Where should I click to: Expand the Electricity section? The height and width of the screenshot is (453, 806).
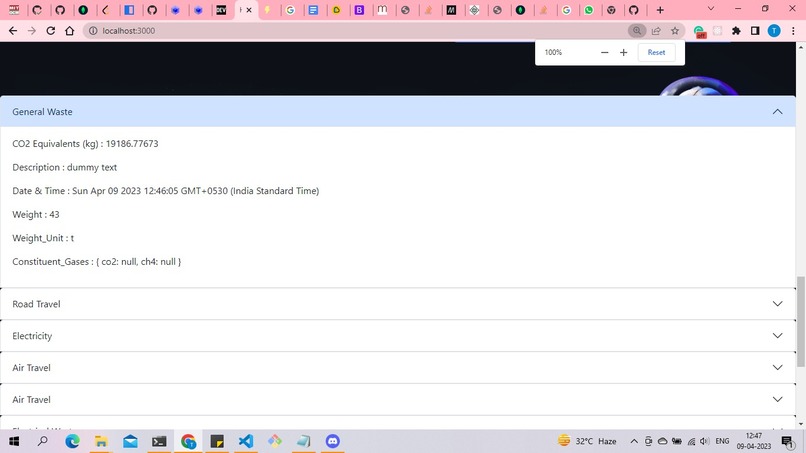pos(398,336)
